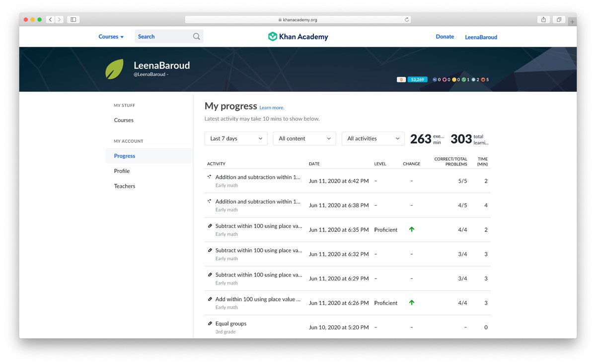
Task: Click the yellow earth badge icon
Action: tap(454, 79)
